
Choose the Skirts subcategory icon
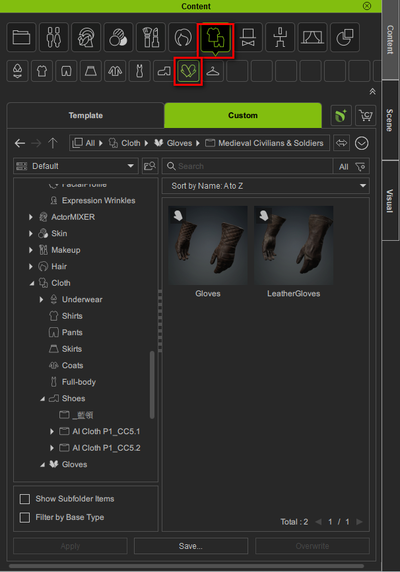click(x=91, y=71)
